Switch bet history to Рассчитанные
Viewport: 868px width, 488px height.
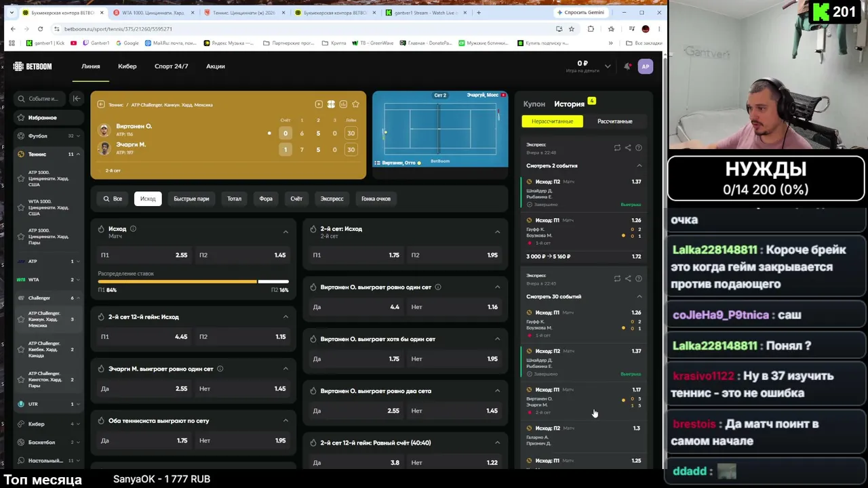pyautogui.click(x=614, y=121)
